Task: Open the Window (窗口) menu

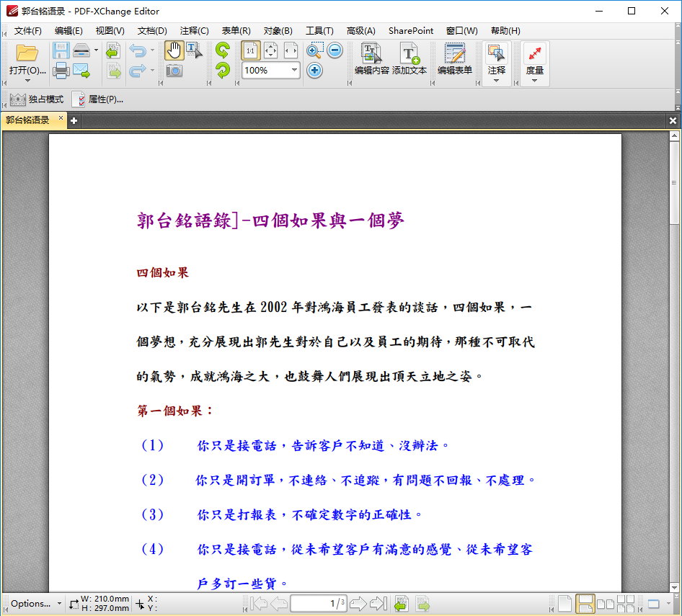Action: point(462,31)
